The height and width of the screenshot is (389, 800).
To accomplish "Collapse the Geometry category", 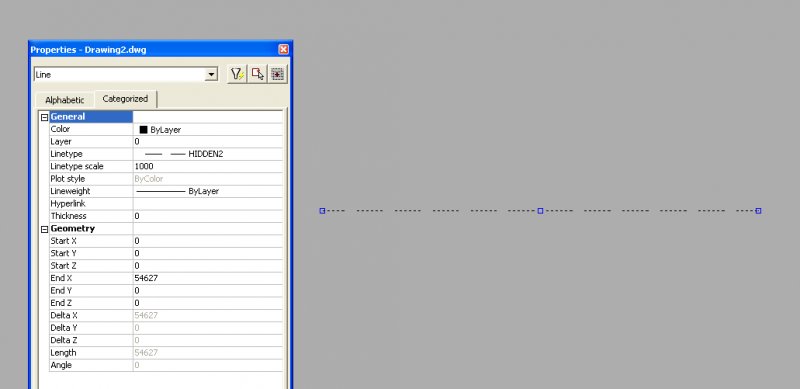I will (44, 229).
